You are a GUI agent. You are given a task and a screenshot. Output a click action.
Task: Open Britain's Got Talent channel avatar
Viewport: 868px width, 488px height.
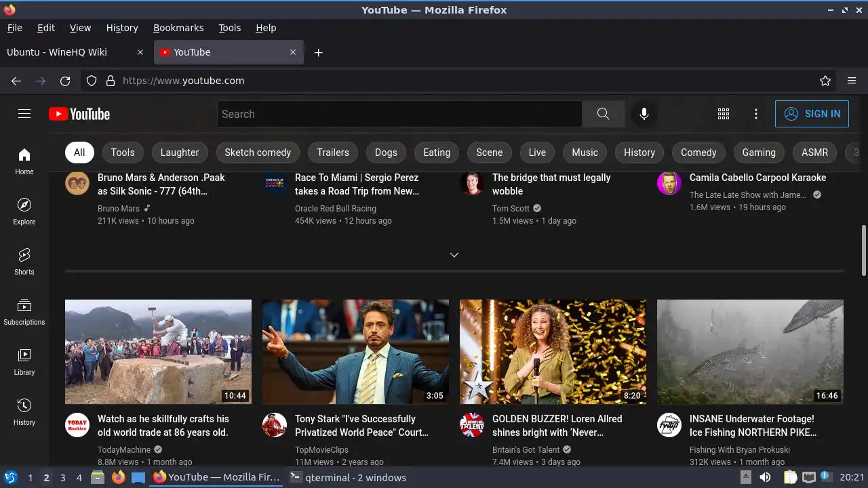point(472,425)
